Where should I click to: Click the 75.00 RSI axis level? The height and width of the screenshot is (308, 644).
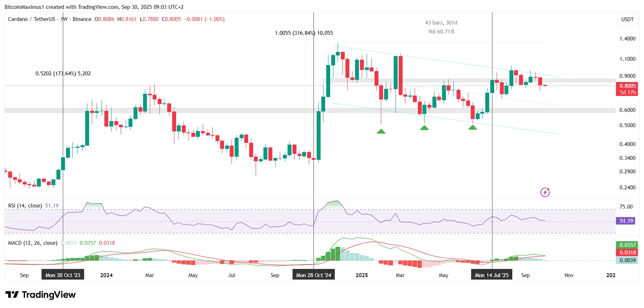(626, 207)
